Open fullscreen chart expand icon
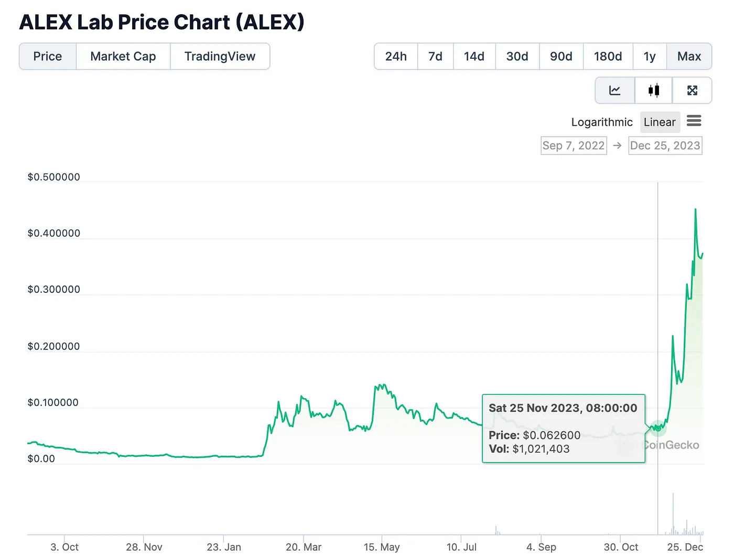Screen dimensions: 734x560 coord(692,91)
